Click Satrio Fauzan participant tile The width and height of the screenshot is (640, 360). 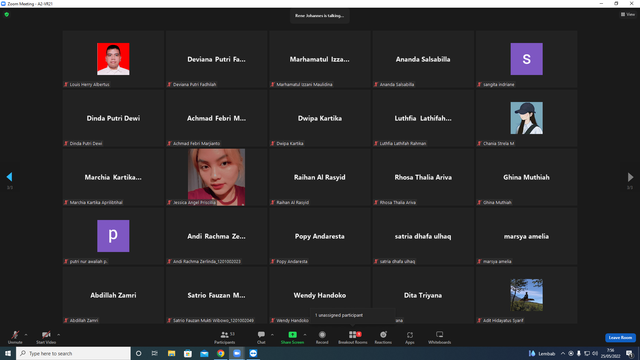tap(216, 295)
